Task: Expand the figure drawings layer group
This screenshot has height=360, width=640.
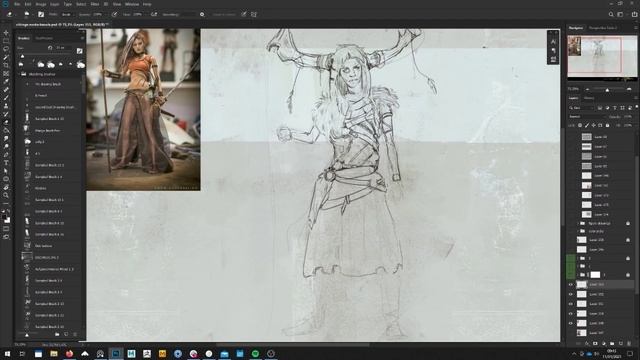Action: tap(578, 223)
